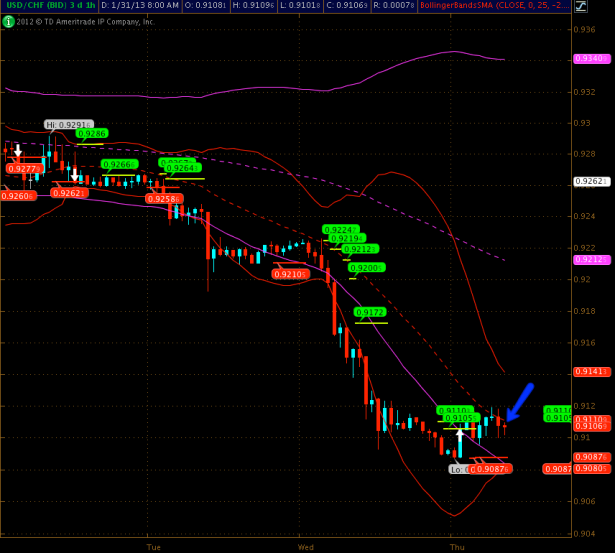This screenshot has width=615, height=553.
Task: Click the green info icon
Action: (x=7, y=20)
